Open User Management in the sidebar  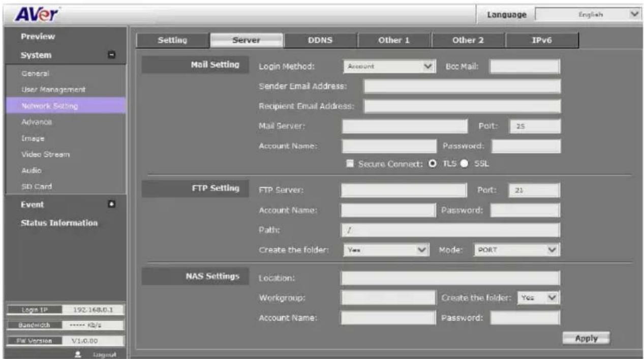[x=53, y=89]
